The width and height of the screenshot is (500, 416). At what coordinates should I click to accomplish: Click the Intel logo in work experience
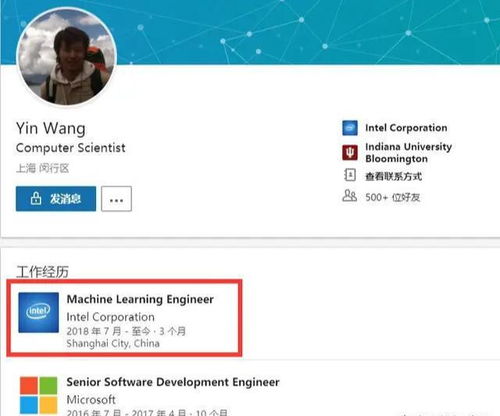click(38, 312)
